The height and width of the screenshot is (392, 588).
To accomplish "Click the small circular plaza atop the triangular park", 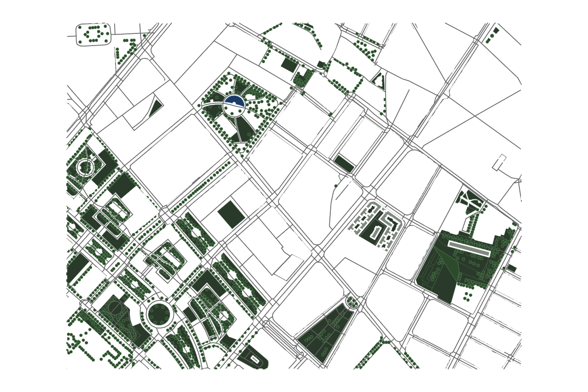I will 352,302.
